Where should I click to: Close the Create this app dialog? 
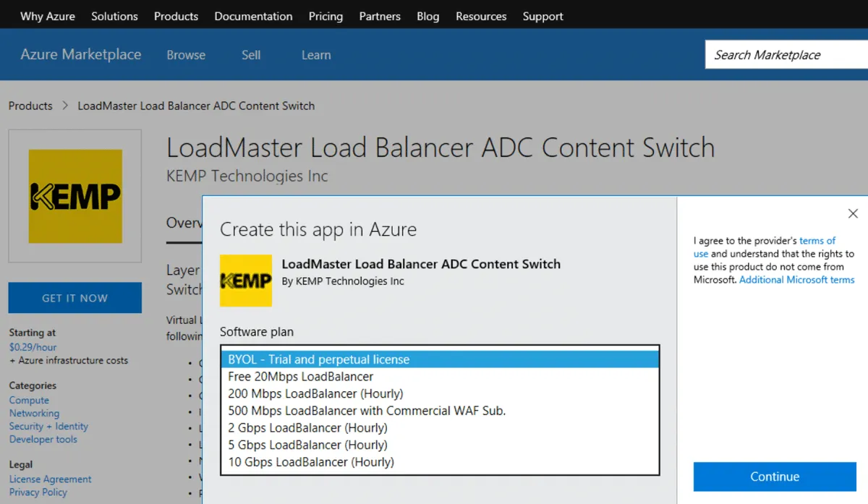(853, 213)
